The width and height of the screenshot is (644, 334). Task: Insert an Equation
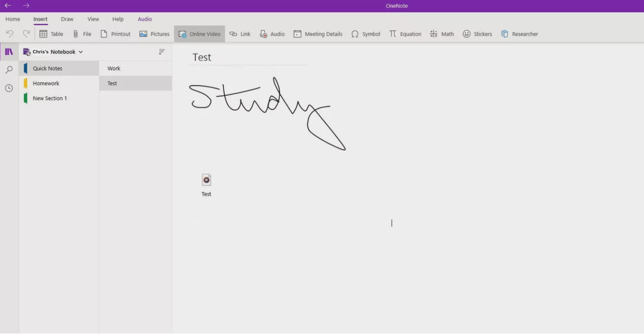pyautogui.click(x=405, y=33)
